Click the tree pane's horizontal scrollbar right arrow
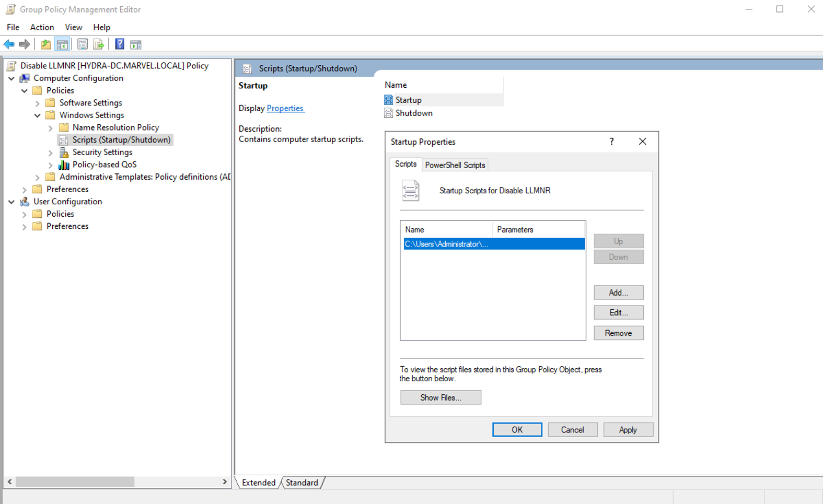823x504 pixels. tap(225, 482)
